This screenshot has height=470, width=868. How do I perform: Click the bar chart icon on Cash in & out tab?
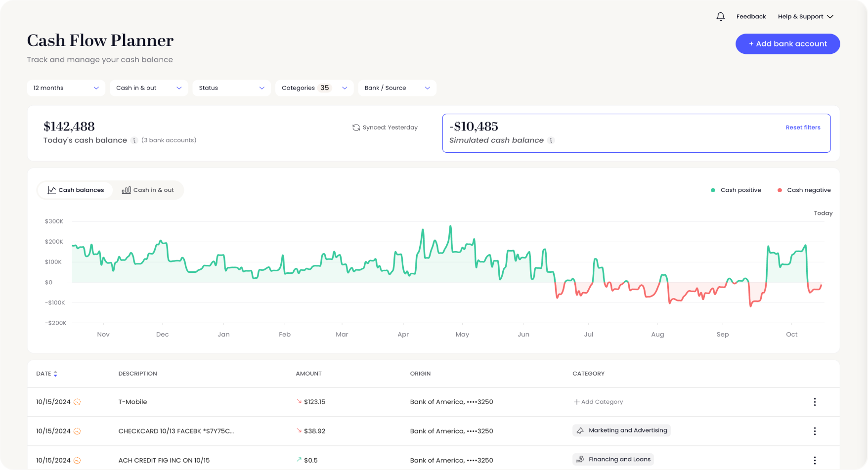point(127,190)
